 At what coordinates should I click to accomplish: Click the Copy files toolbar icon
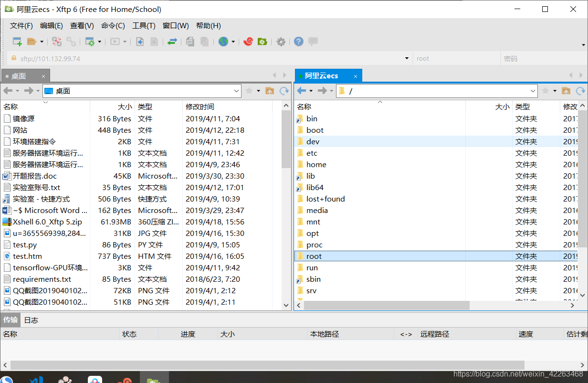click(190, 42)
